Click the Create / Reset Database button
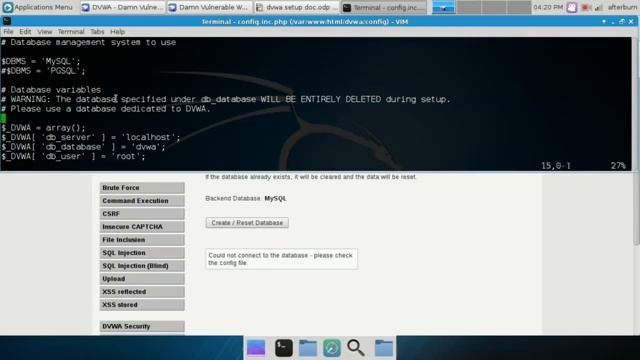The image size is (640, 360). pos(247,223)
